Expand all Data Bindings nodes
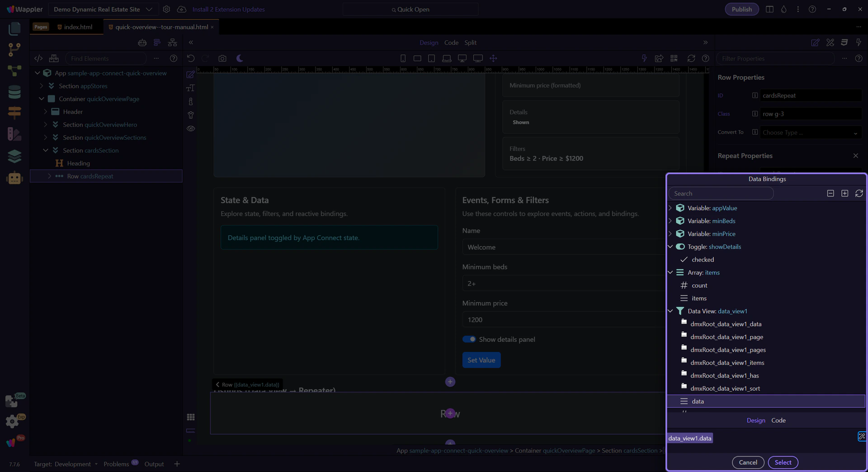The height and width of the screenshot is (472, 868). pyautogui.click(x=844, y=194)
